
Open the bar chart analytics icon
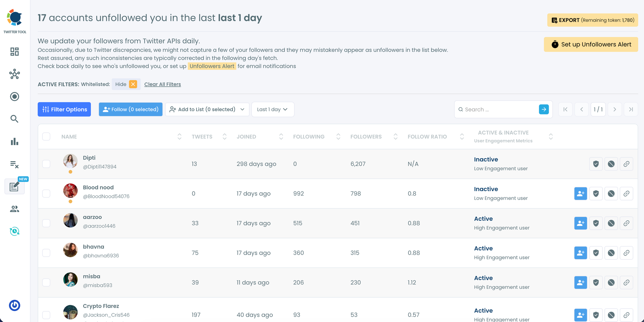click(14, 141)
